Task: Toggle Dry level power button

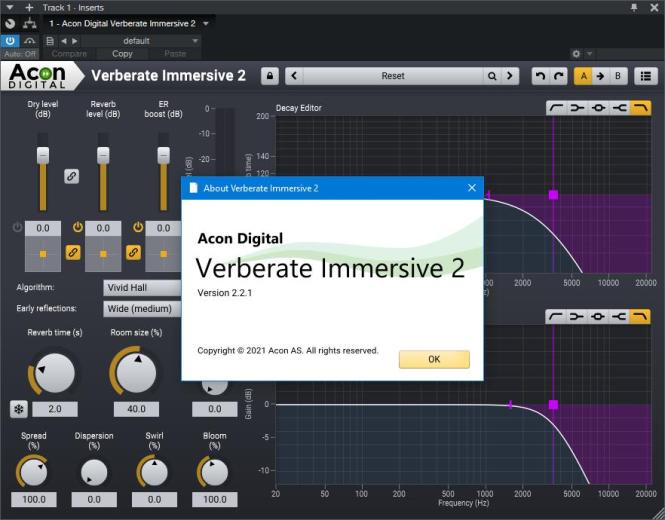Action: [x=17, y=227]
